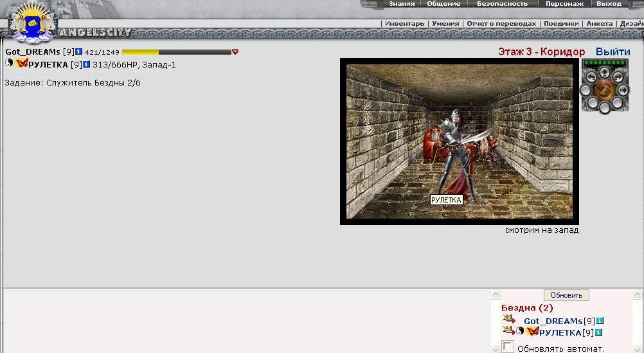Click the Выход menu item
The width and height of the screenshot is (644, 353).
pos(609,4)
